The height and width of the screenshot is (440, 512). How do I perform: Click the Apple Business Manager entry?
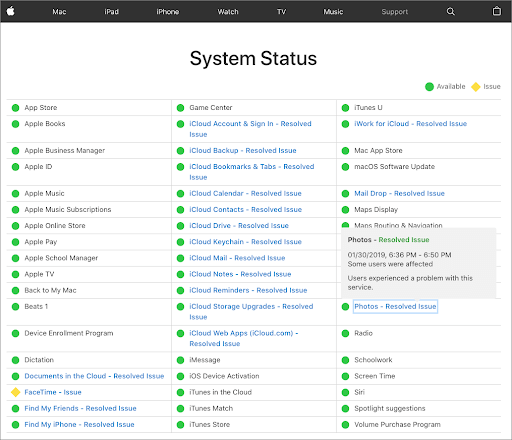65,151
